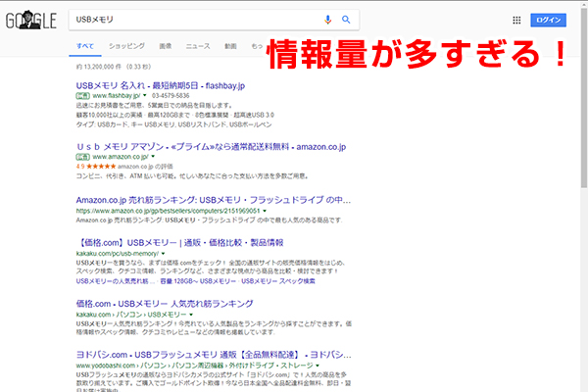588x392 pixels.
Task: Click the amazon.co.jp star rating
Action: point(101,167)
